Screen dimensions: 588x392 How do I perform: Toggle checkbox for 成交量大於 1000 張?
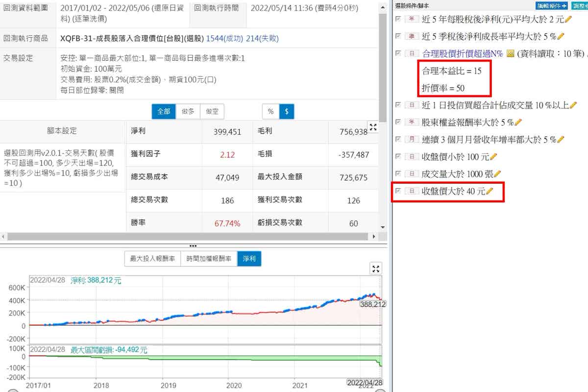tap(398, 173)
